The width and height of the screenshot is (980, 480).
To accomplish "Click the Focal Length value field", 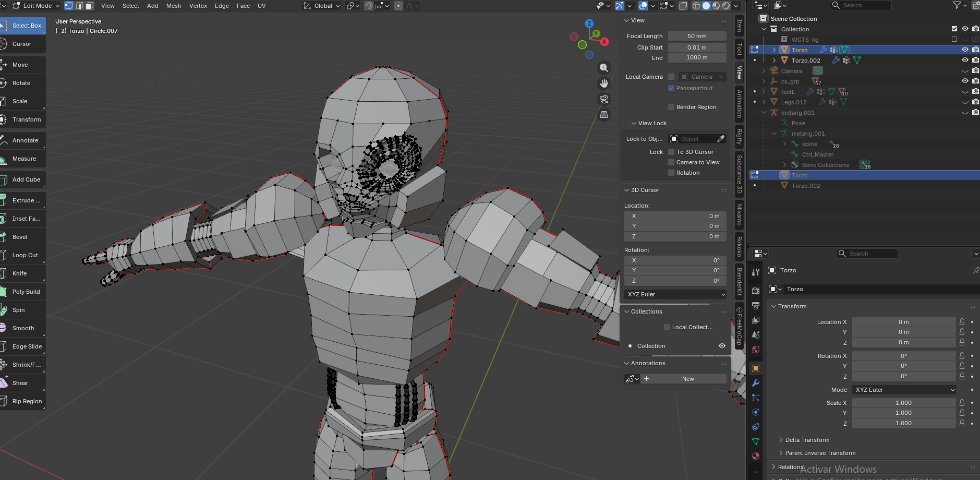I will click(x=697, y=36).
